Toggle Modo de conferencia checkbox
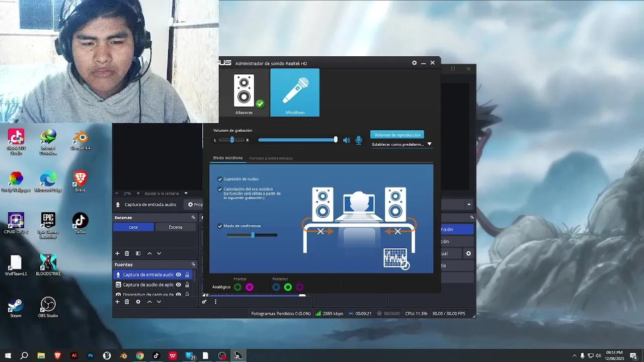This screenshot has width=644, height=362. pos(220,226)
